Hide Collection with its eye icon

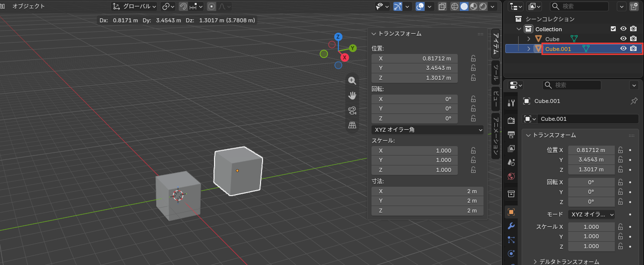[624, 29]
